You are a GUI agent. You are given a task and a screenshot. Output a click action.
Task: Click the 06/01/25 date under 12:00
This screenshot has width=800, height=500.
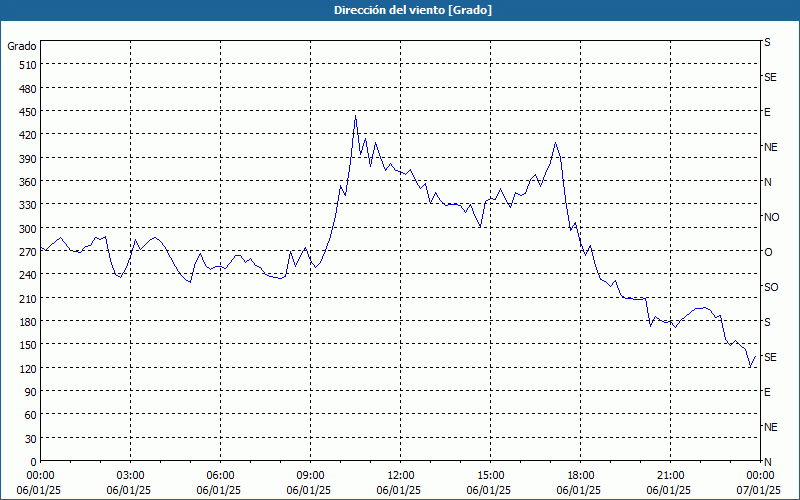click(399, 490)
